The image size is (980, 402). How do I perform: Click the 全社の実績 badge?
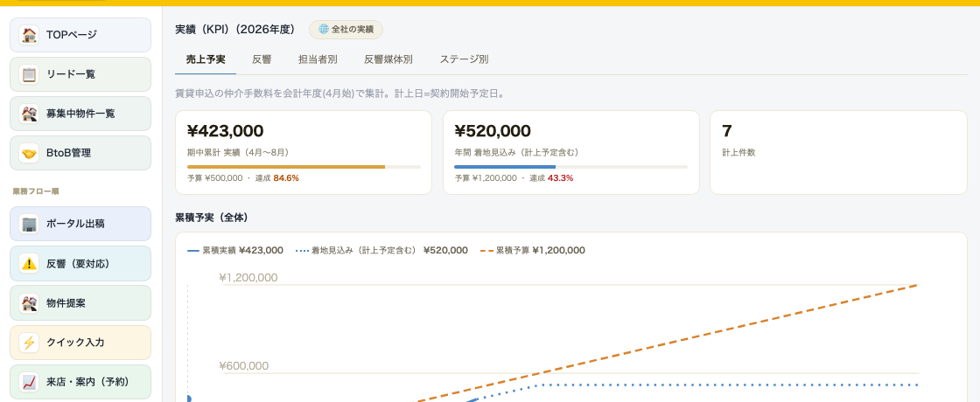[346, 30]
